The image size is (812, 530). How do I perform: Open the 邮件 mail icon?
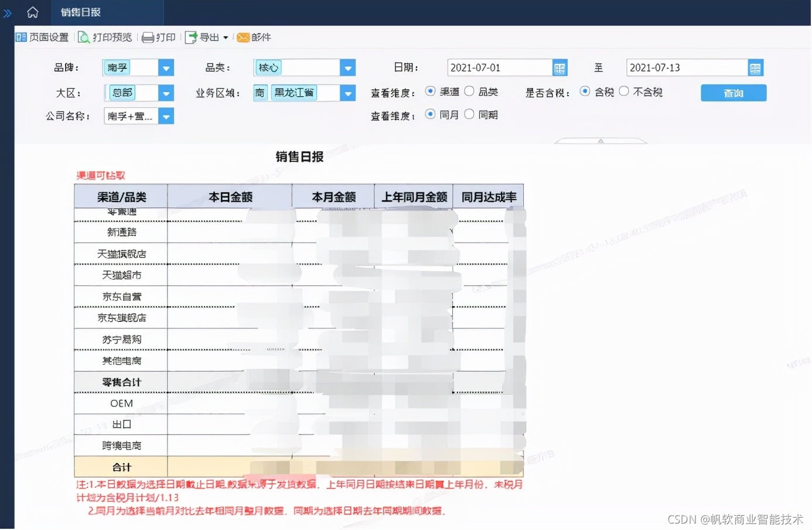pos(243,37)
